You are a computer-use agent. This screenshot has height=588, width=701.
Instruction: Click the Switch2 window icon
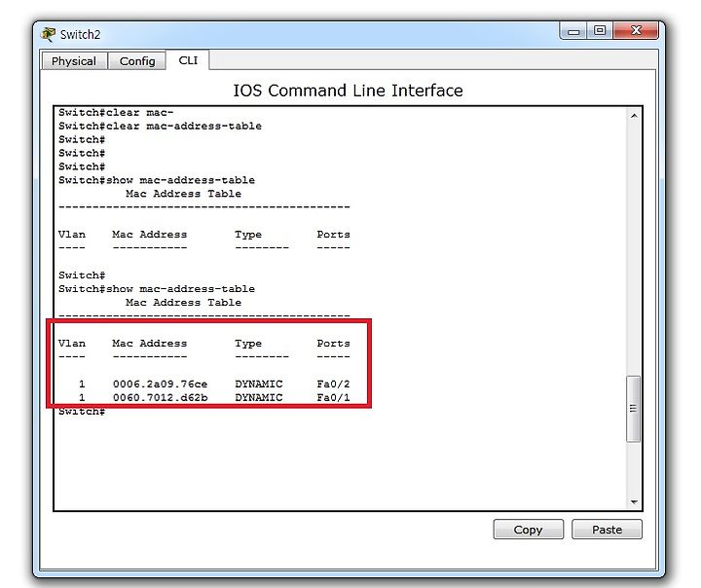tap(49, 34)
